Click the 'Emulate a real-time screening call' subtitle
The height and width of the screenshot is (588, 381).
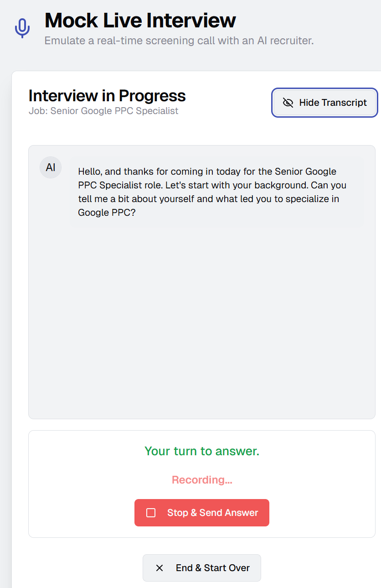coord(179,41)
